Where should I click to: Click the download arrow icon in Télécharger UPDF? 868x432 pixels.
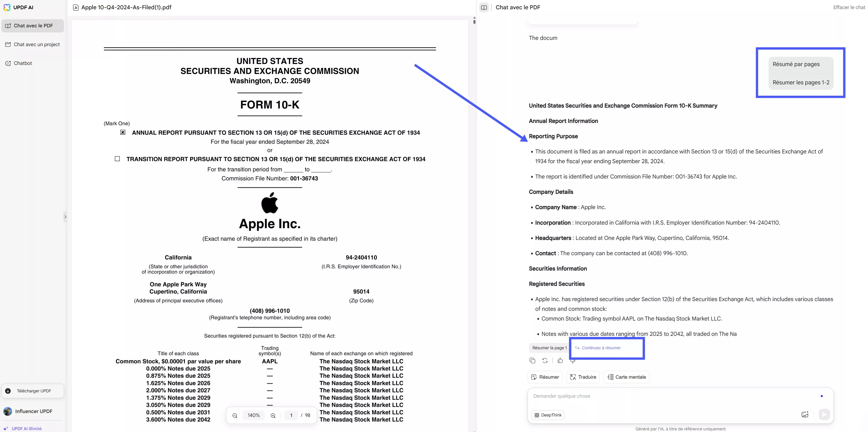pos(8,391)
